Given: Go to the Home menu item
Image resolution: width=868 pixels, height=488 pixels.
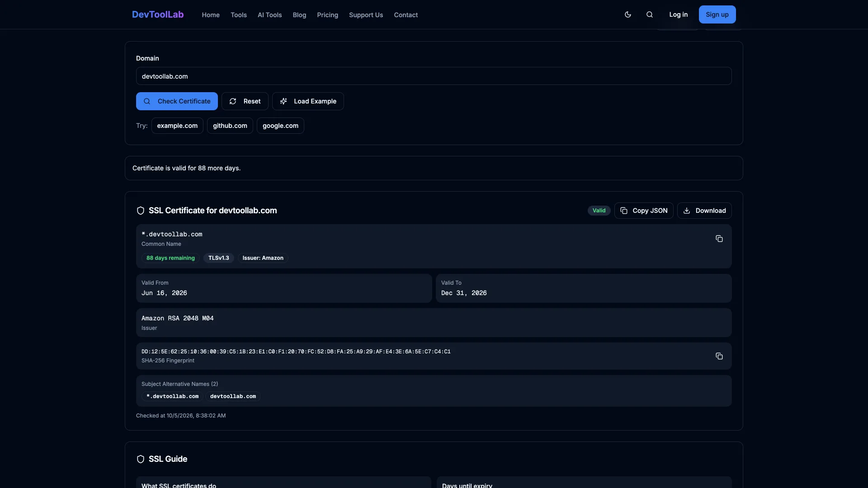Looking at the screenshot, I should [x=211, y=15].
